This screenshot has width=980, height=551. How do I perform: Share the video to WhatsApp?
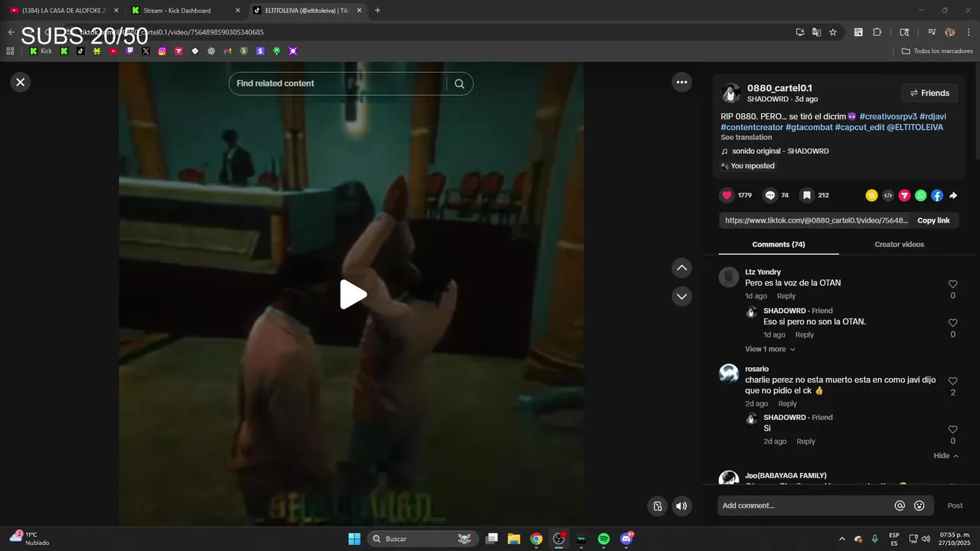pos(920,195)
